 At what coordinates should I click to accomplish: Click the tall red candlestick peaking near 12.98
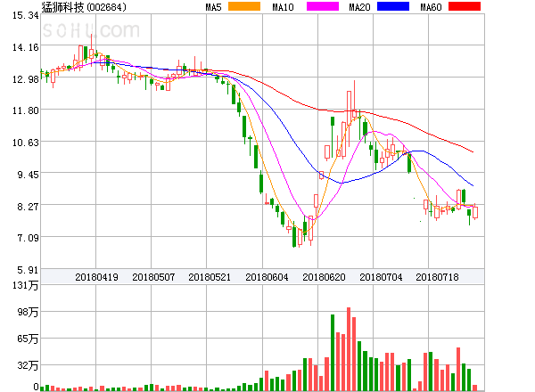354,100
